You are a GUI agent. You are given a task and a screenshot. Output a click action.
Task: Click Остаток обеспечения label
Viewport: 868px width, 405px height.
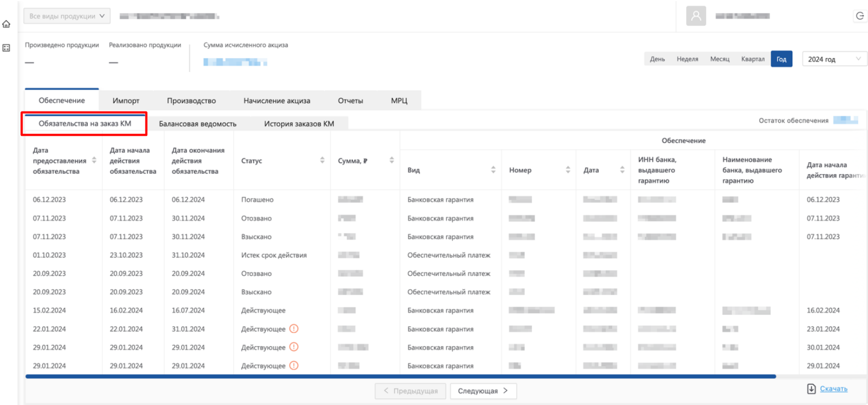point(793,120)
